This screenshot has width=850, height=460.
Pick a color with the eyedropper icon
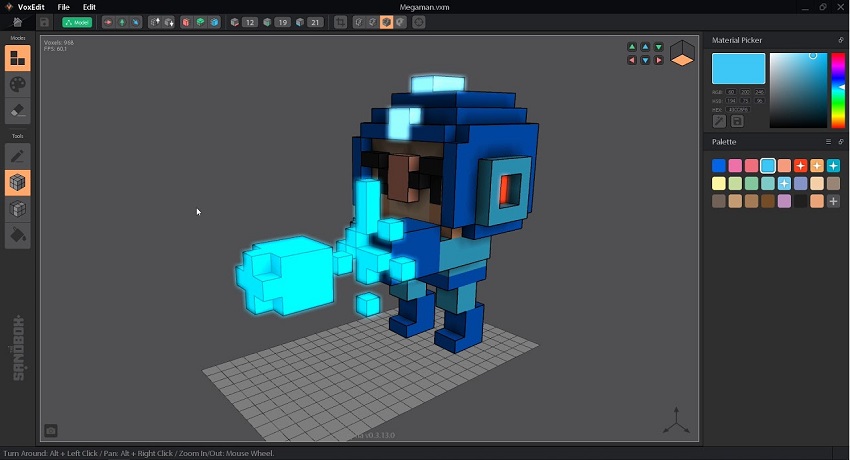[x=719, y=121]
